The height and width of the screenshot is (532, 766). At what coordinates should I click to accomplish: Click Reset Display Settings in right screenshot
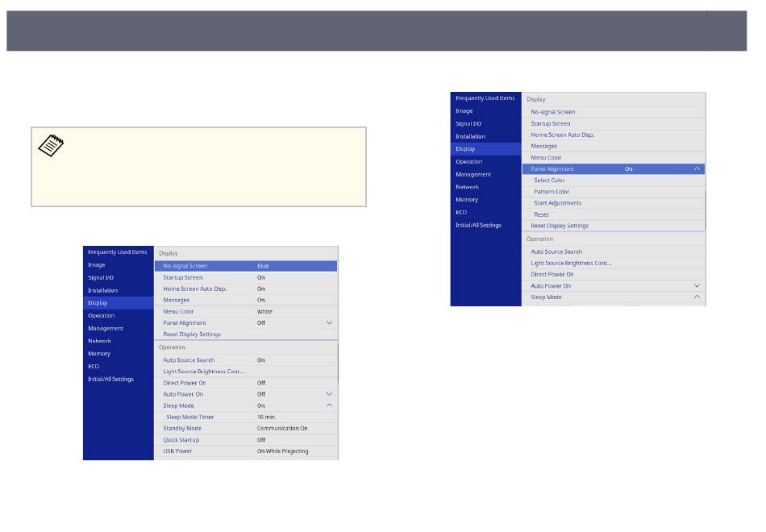pos(559,226)
